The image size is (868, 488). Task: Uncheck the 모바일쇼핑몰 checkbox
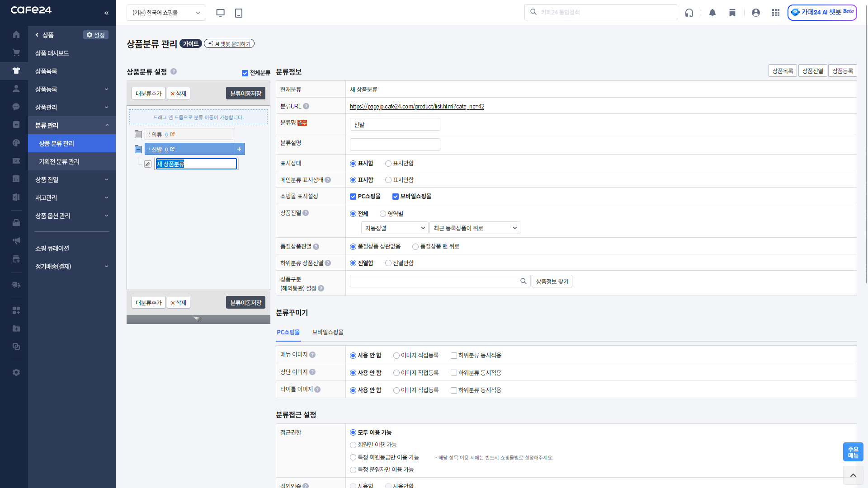396,197
